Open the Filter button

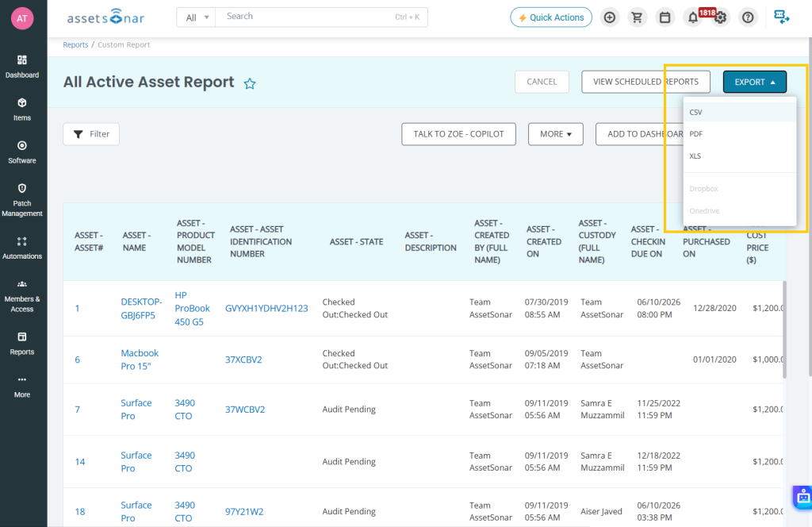point(91,134)
